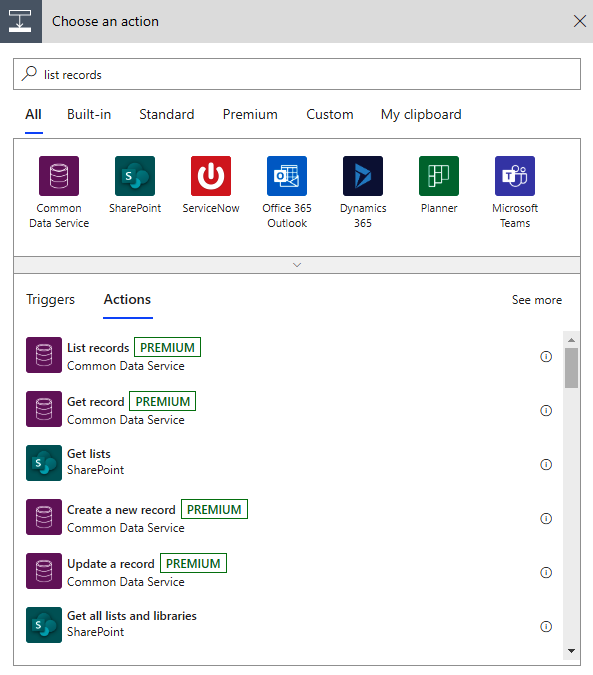The height and width of the screenshot is (675, 593).
Task: Open the My clipboard tab
Action: click(421, 115)
